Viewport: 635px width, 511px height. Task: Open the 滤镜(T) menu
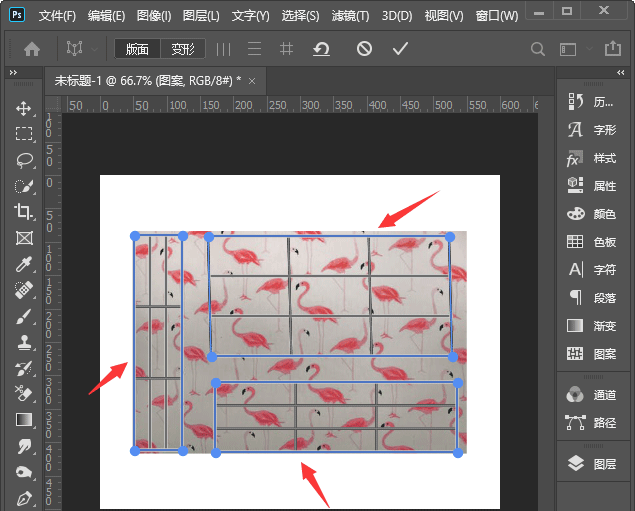(349, 16)
